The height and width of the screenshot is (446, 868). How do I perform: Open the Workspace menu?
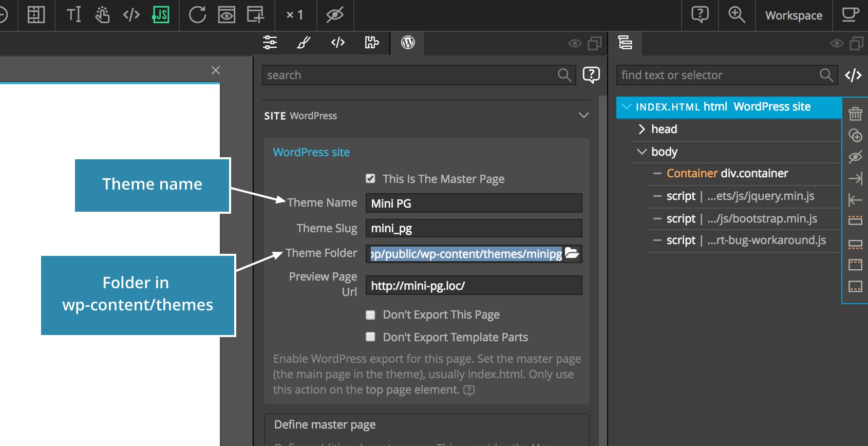(794, 15)
